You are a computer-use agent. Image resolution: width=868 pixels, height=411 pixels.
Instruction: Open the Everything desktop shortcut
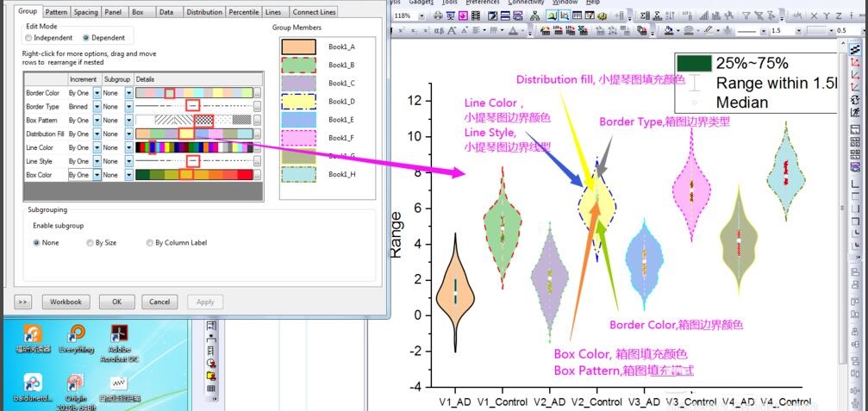coord(77,333)
